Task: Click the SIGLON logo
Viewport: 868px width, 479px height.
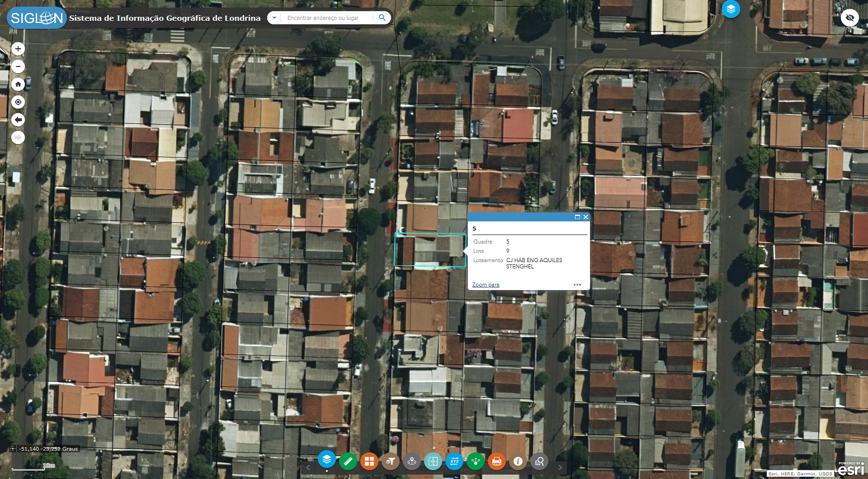Action: (37, 18)
